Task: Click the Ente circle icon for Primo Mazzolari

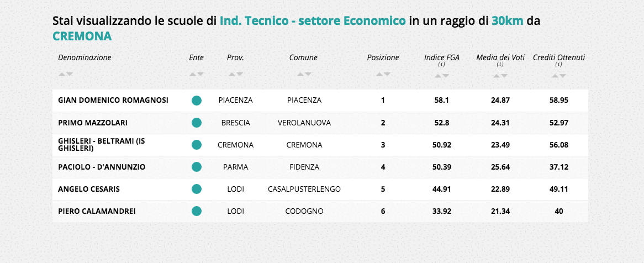Action: [x=196, y=123]
